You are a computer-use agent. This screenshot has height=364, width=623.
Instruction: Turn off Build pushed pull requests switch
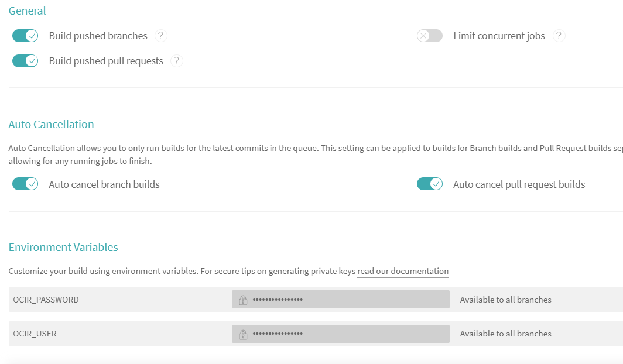pos(25,61)
